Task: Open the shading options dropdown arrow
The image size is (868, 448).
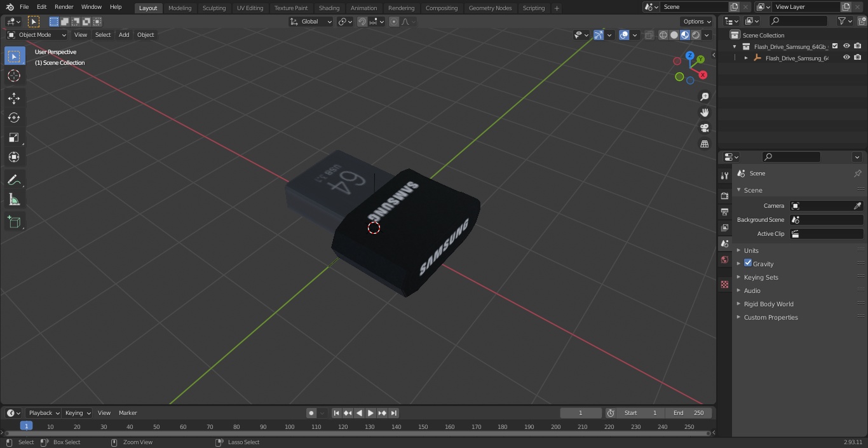Action: 707,35
